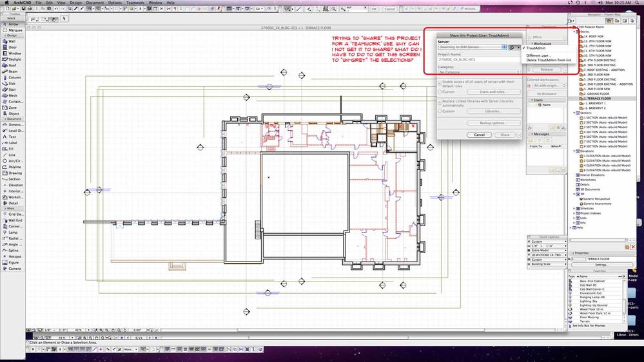This screenshot has width=644, height=362.
Task: Collapse the Sections tree in Navigator
Action: [x=574, y=113]
